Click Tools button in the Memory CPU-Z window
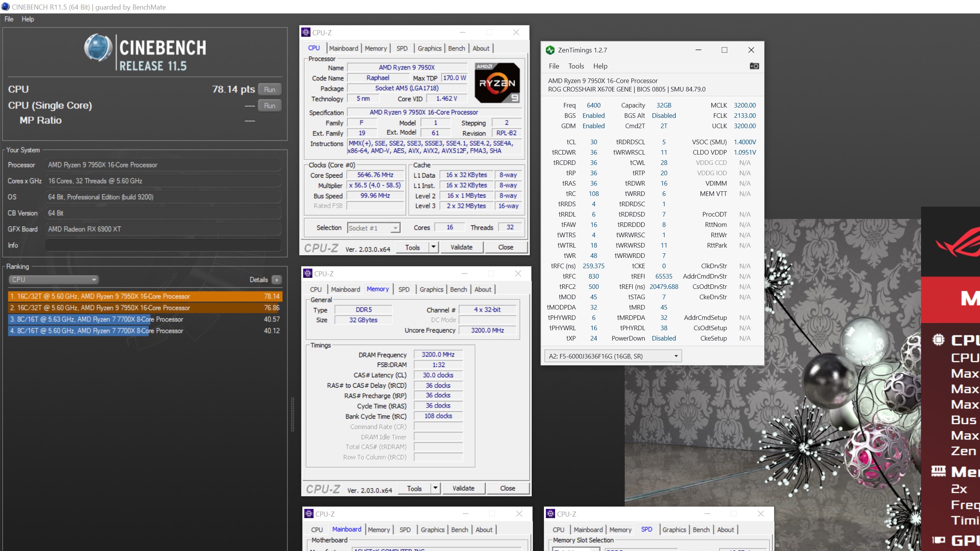 click(414, 488)
